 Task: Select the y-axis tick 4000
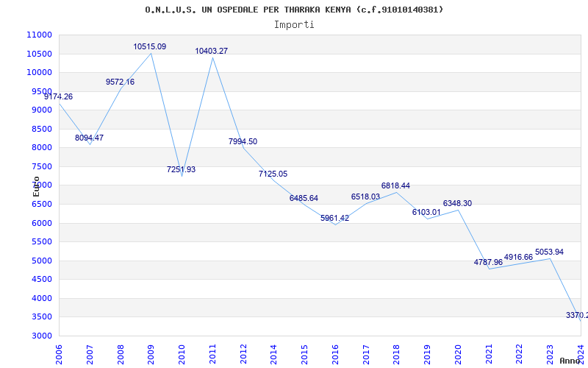point(42,298)
